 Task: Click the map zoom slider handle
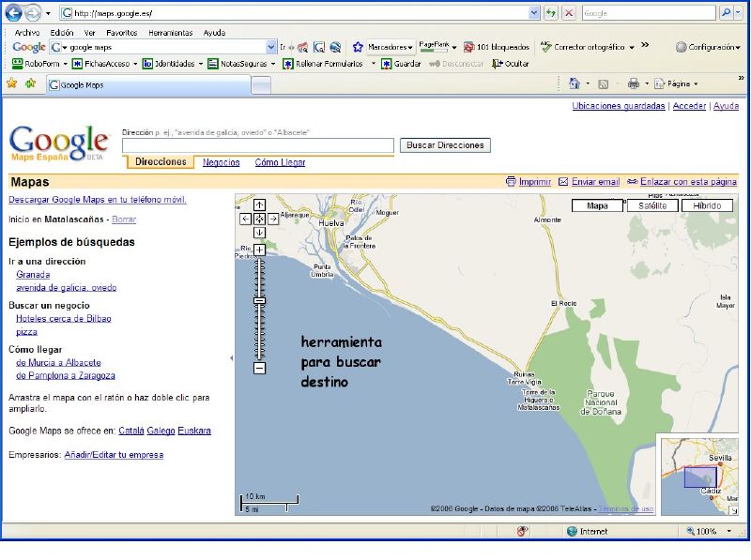tap(259, 300)
